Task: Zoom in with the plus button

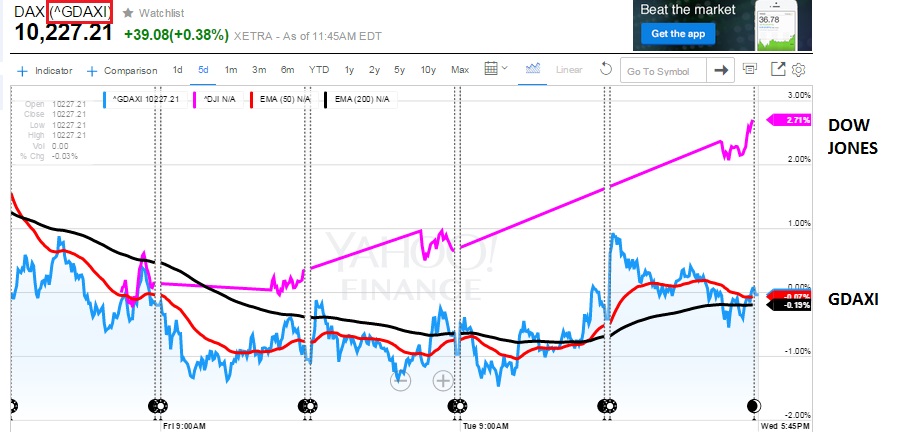Action: [x=443, y=380]
